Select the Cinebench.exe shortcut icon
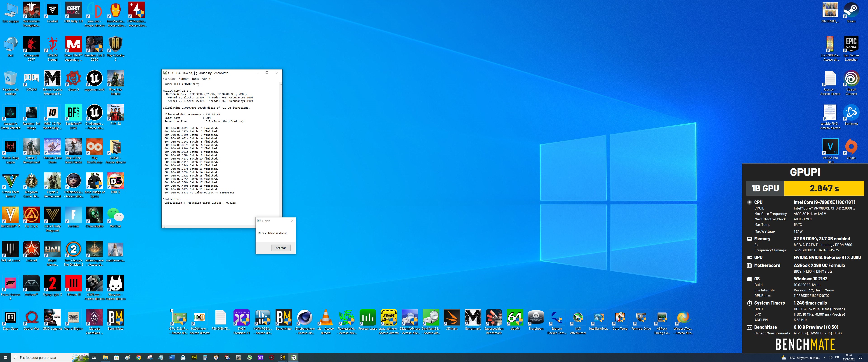868x362 pixels. coord(305,322)
